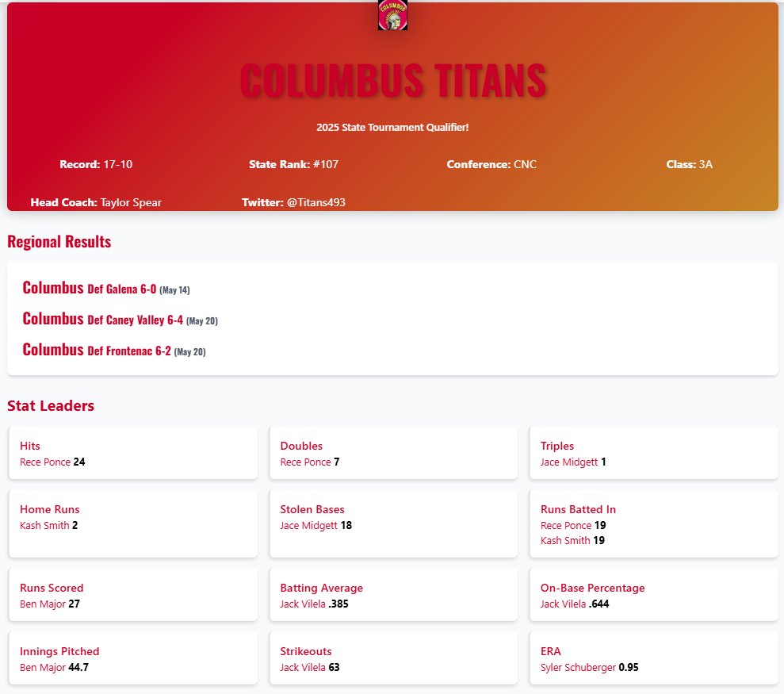Viewport: 784px width, 694px height.
Task: Click Head Coach Taylor Spear text
Action: click(96, 202)
